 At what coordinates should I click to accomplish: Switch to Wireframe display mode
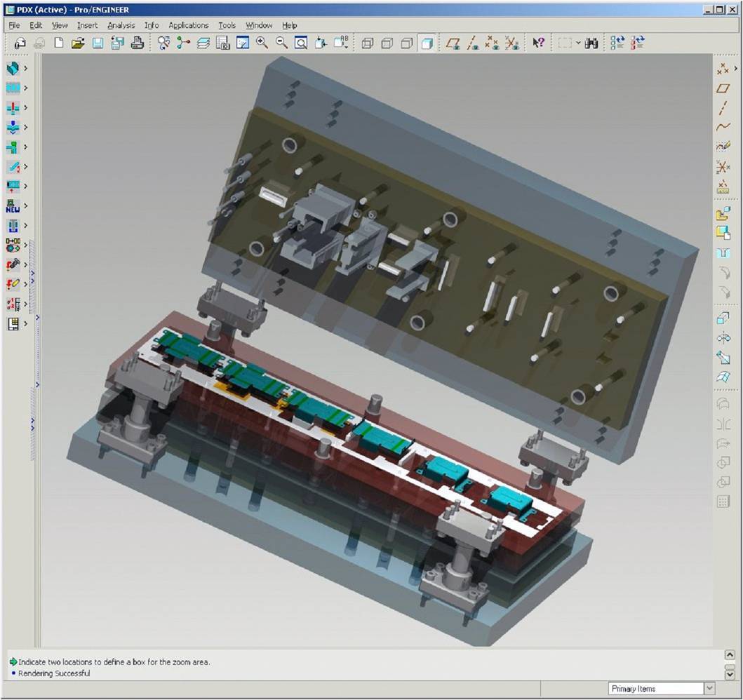[x=367, y=43]
